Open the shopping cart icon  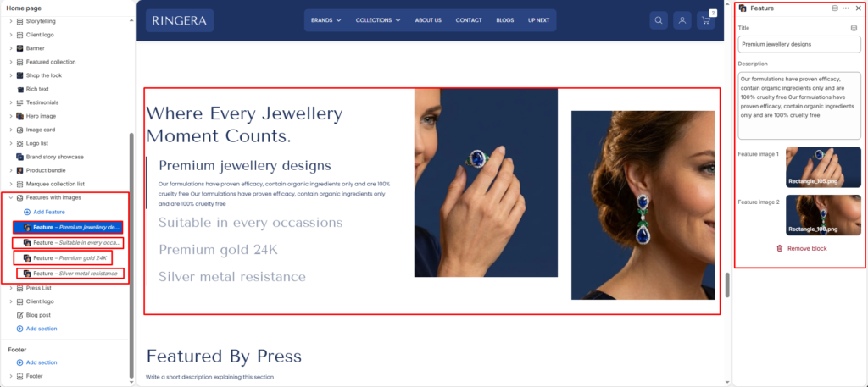(706, 20)
